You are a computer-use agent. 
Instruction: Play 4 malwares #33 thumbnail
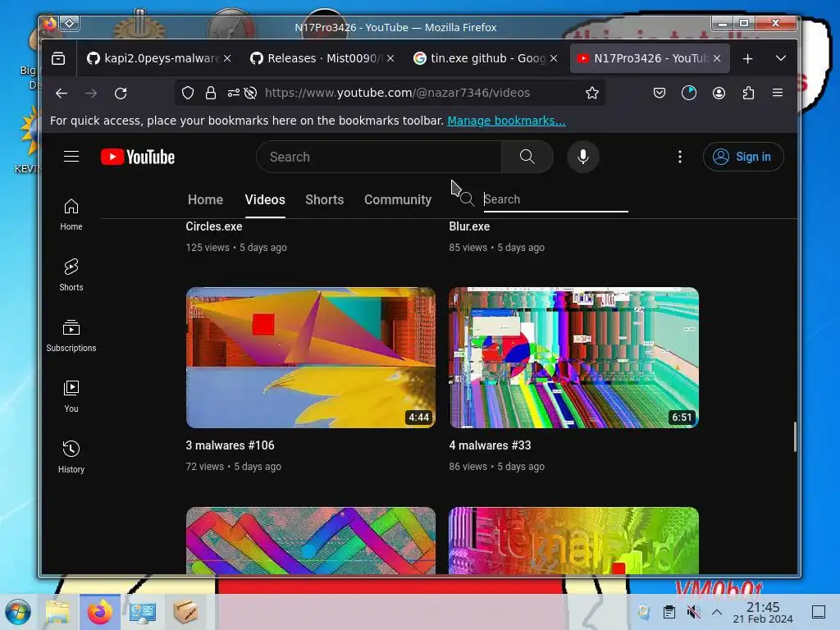pos(573,358)
